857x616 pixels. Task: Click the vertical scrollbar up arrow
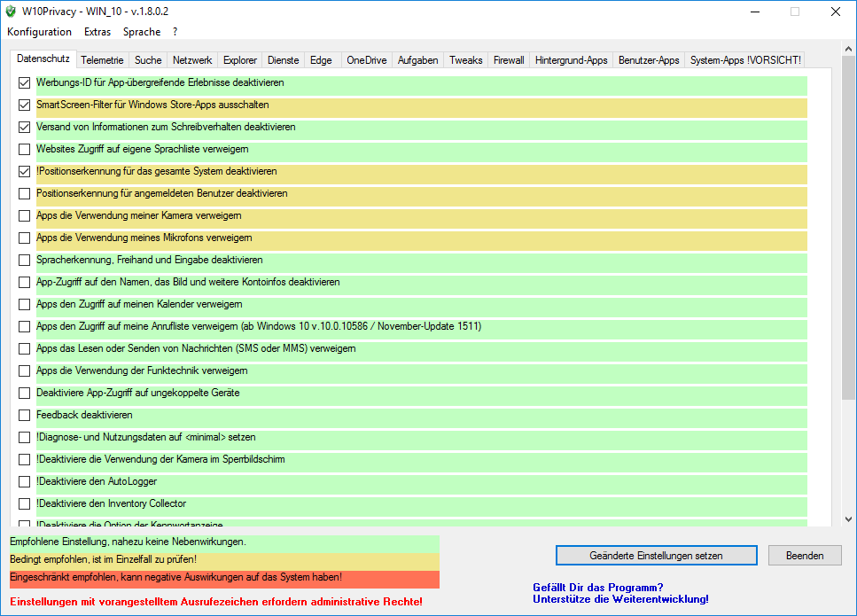[x=848, y=49]
